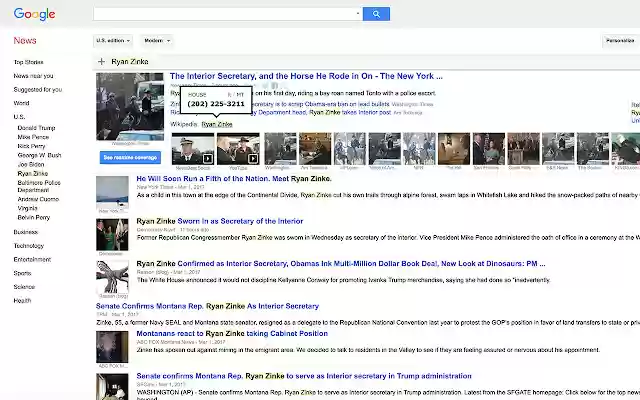Click the Personalize button
640x400 pixels.
620,40
